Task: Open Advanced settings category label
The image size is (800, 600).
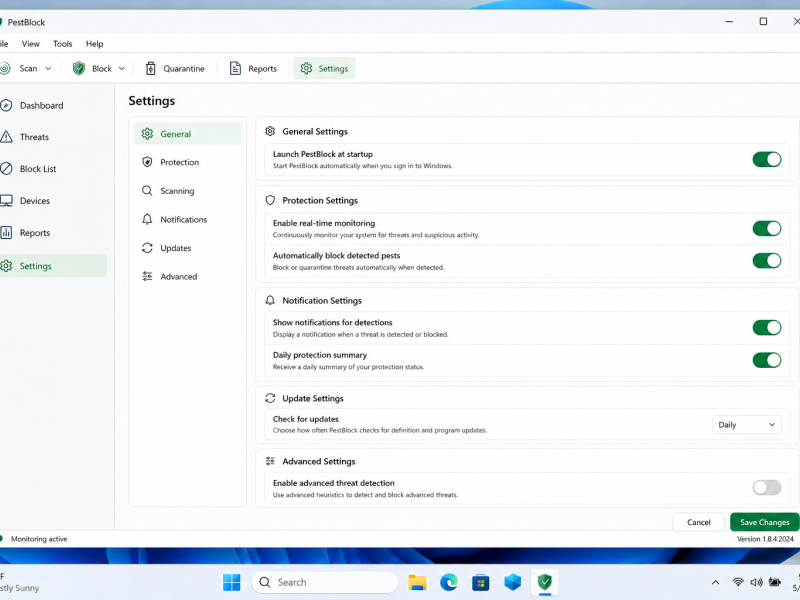Action: pos(179,277)
